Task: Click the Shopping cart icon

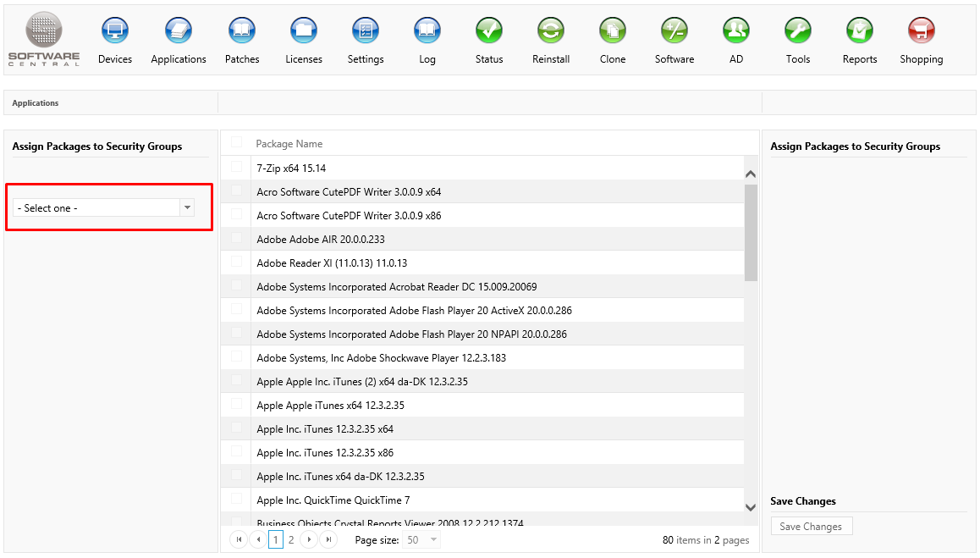Action: [x=921, y=31]
